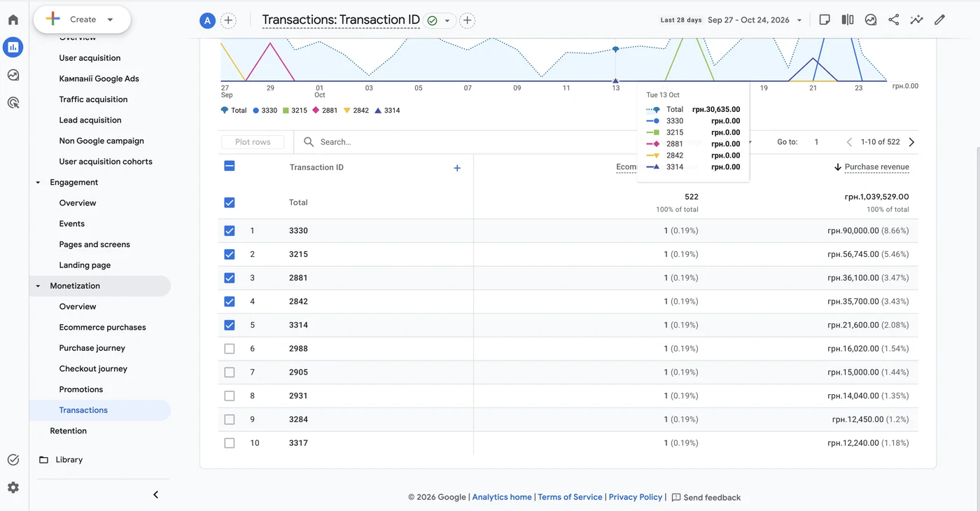The image size is (980, 511).
Task: Collapse the report navigation sidebar
Action: (x=155, y=495)
